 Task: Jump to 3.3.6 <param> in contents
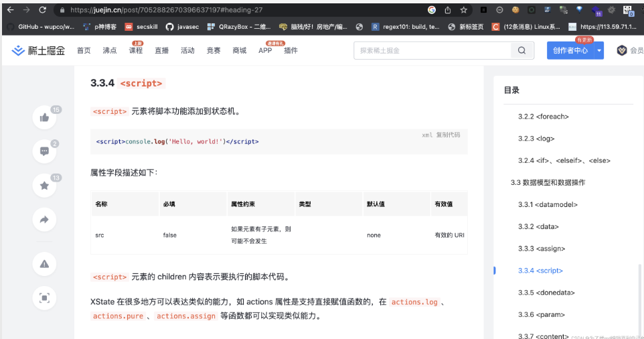coord(542,315)
